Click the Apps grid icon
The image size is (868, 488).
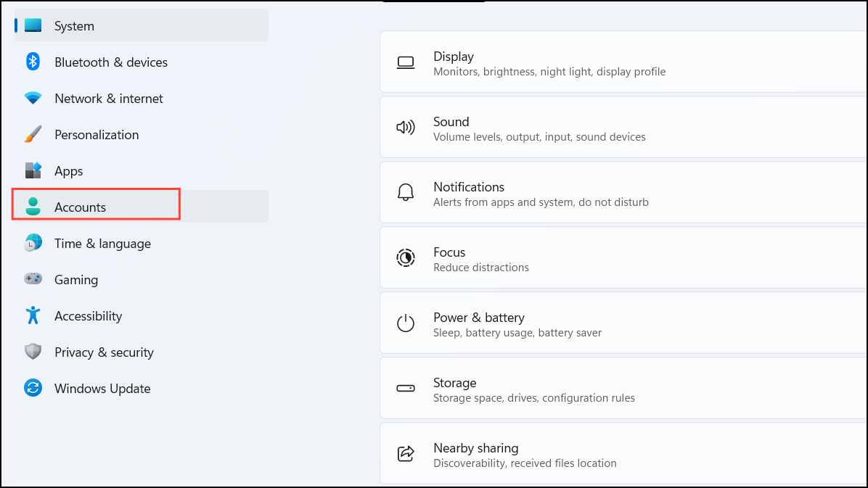click(x=33, y=171)
